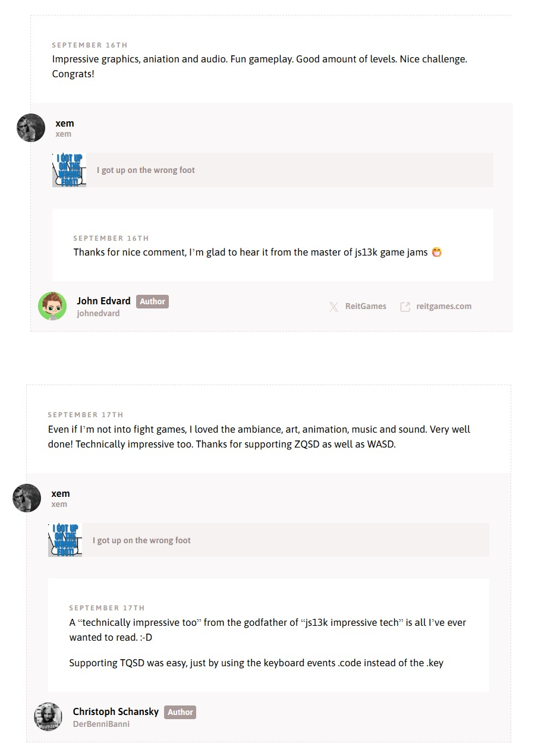The width and height of the screenshot is (535, 756).
Task: Click xem's avatar on the September 17th comment
Action: pos(27,498)
